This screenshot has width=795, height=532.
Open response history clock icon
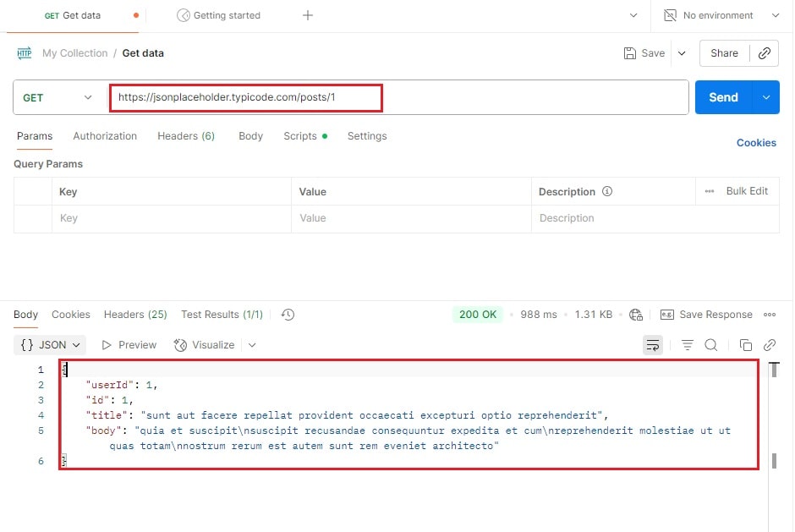point(288,315)
